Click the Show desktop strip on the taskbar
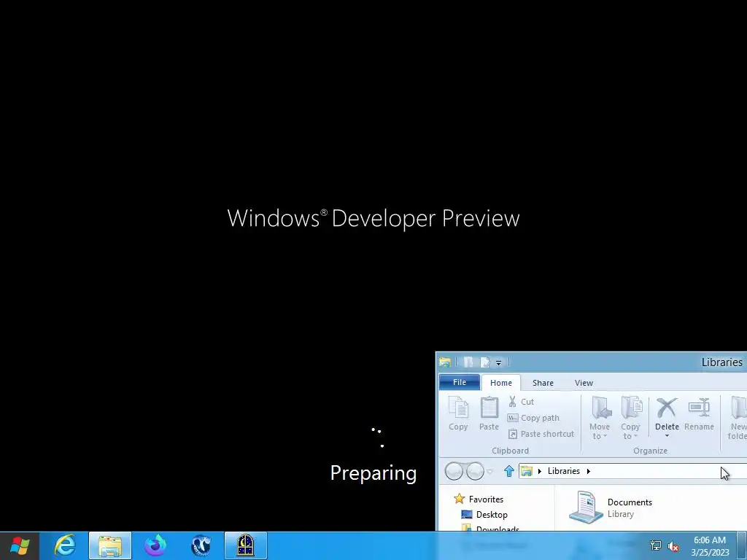Viewport: 747px width, 560px height. pos(741,545)
